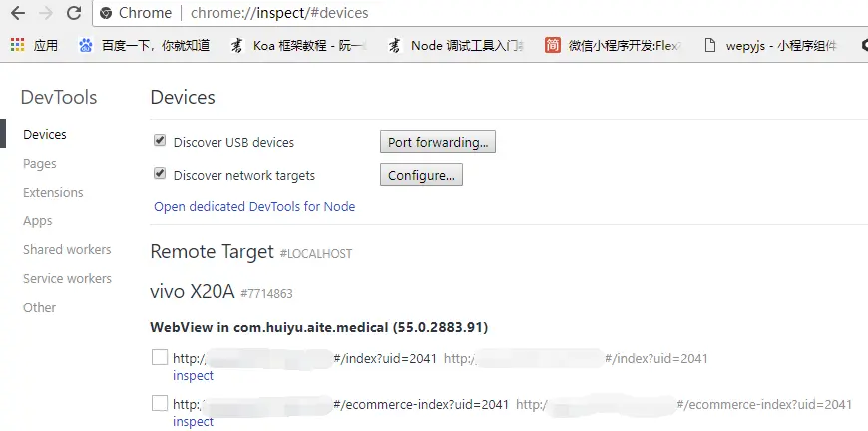This screenshot has height=431, width=868.
Task: Reload the page with refresh icon
Action: coord(74,13)
